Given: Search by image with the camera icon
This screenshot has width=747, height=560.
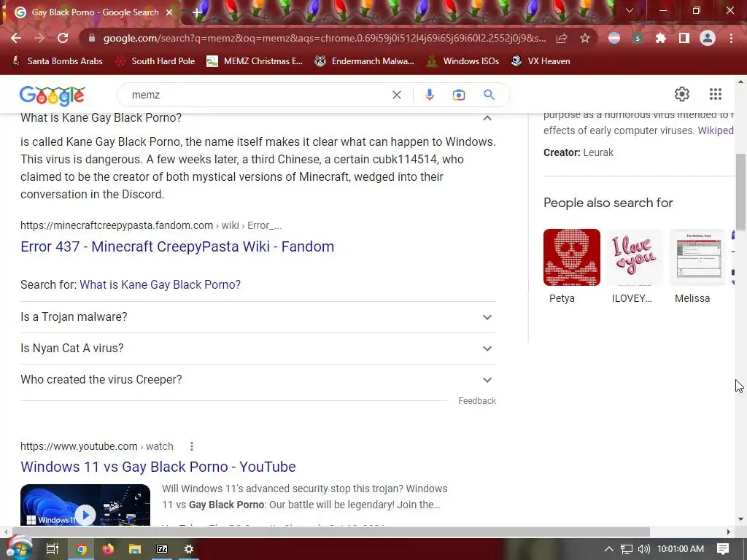Looking at the screenshot, I should click(x=459, y=95).
